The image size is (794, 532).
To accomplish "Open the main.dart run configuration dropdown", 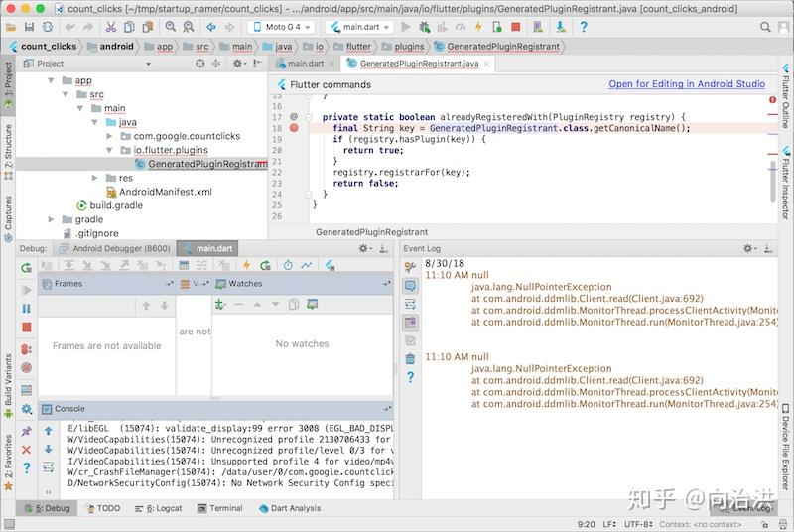I will [x=360, y=27].
